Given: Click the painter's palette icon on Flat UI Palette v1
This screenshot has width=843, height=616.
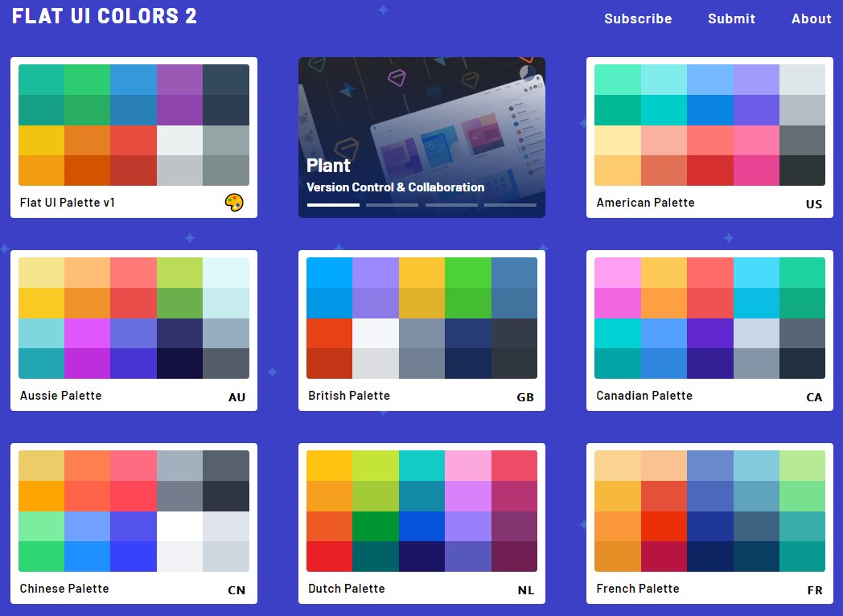Looking at the screenshot, I should (x=234, y=203).
